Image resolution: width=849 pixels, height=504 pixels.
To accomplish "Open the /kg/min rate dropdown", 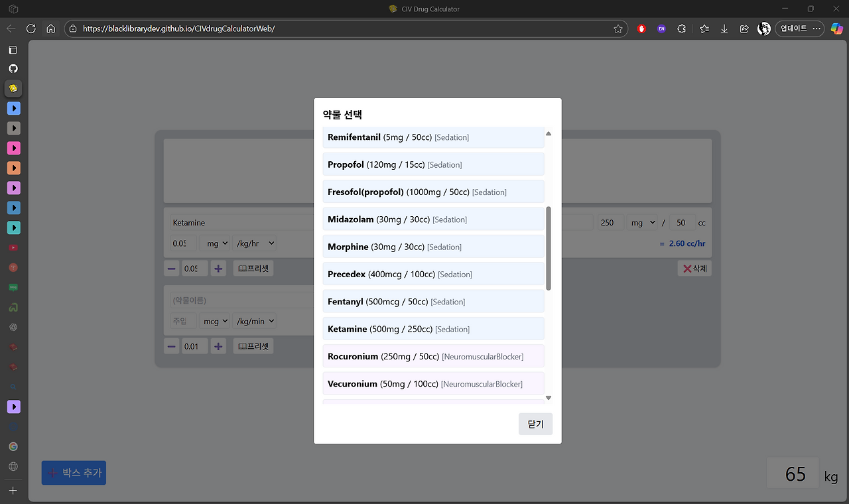I will click(255, 321).
